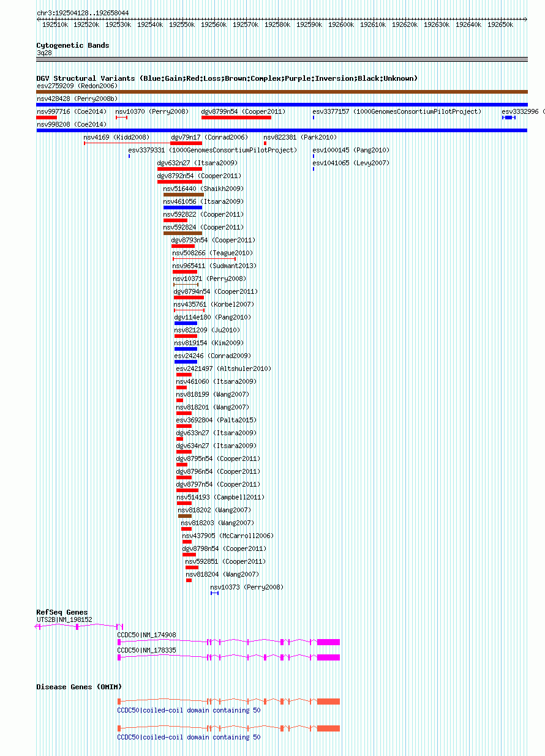The height and width of the screenshot is (756, 545).
Task: Select nsv514193 (Campbell2011) variant label
Action: coord(220,497)
